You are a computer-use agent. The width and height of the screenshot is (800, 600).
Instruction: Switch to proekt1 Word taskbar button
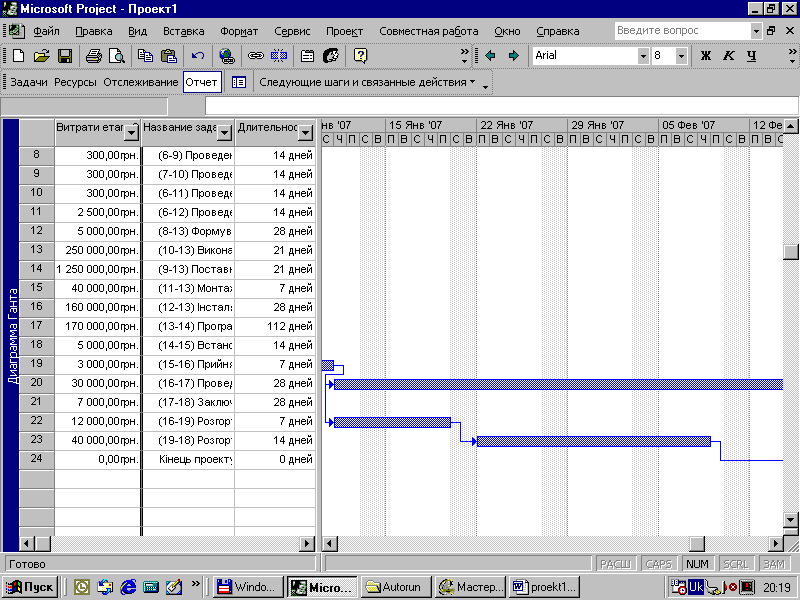pos(545,587)
